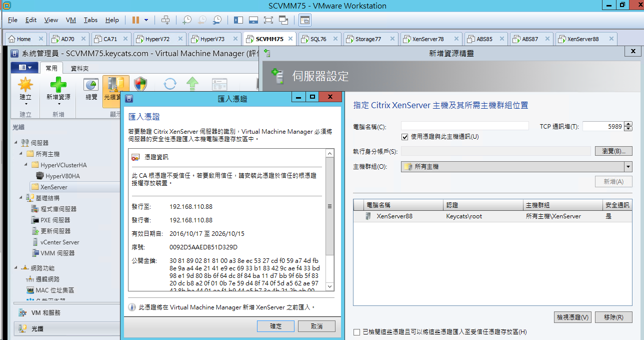Open the power options arrow beside pause
This screenshot has width=644, height=340.
click(x=146, y=20)
